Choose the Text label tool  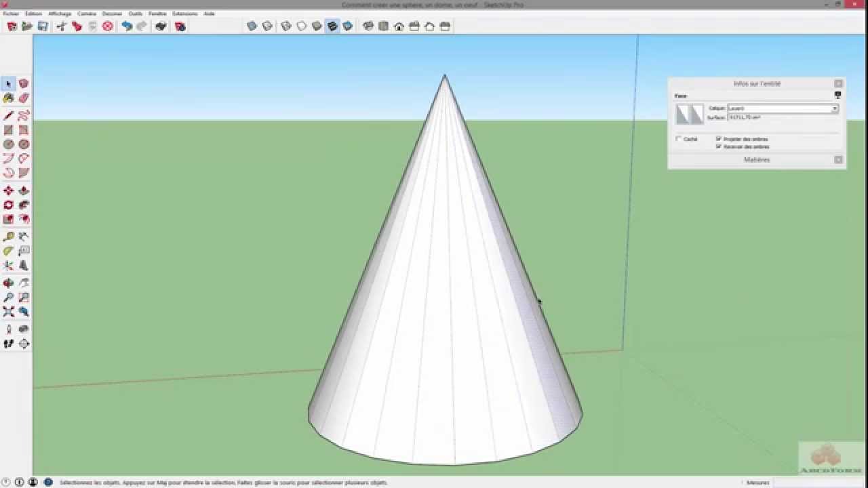(x=24, y=251)
